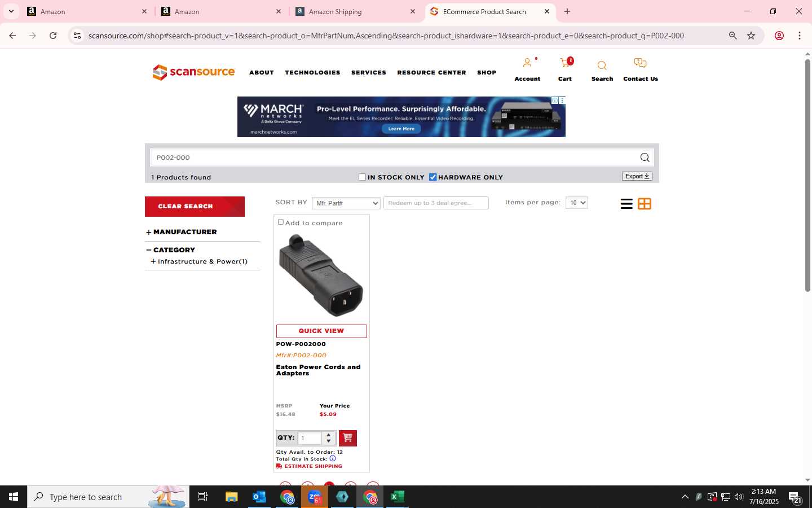Screen dimensions: 812x508
Task: Click the Mfr#:P002-000 text
Action: [301, 356]
